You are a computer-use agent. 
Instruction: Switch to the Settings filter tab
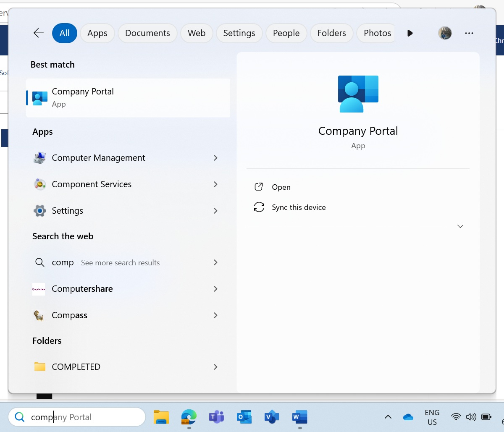point(239,33)
